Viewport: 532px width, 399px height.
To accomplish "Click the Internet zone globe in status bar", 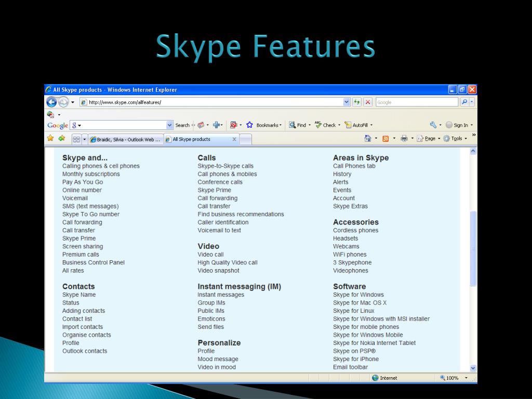I will point(375,378).
